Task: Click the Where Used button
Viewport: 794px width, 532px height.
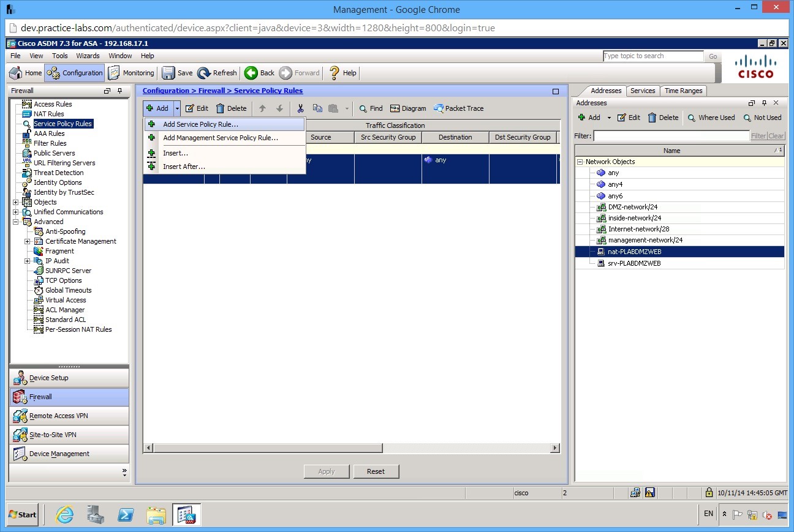Action: (711, 118)
